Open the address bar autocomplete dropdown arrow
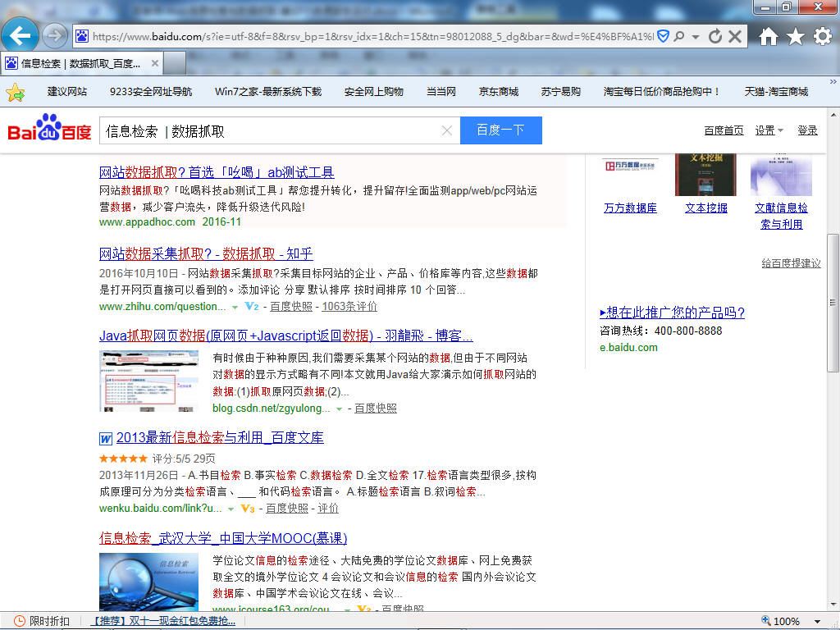 coord(696,37)
